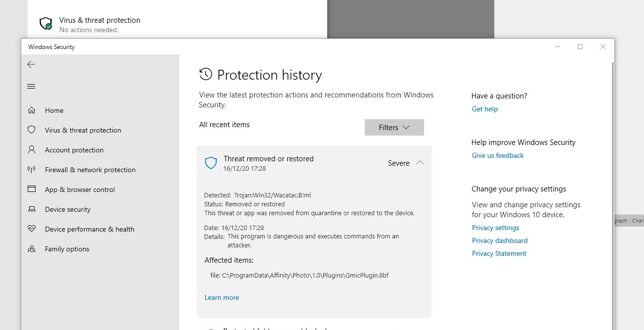Viewport: 644px width, 330px height.
Task: Click the Virus & threat protection shield icon
Action: [32, 130]
